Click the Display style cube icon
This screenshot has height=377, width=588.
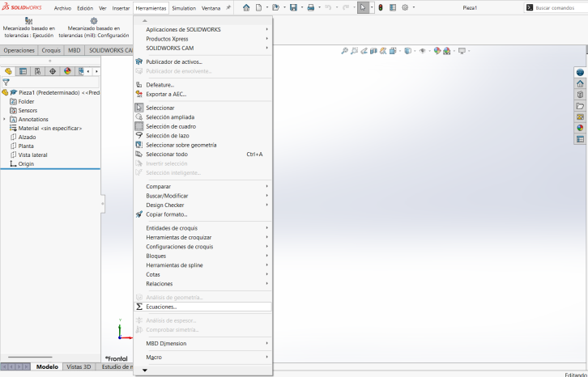pyautogui.click(x=408, y=51)
